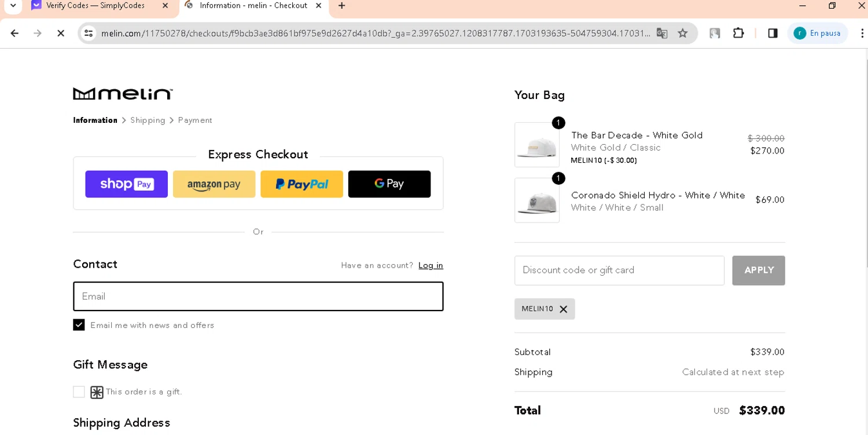Pay with the Shop Pay button

tap(126, 184)
